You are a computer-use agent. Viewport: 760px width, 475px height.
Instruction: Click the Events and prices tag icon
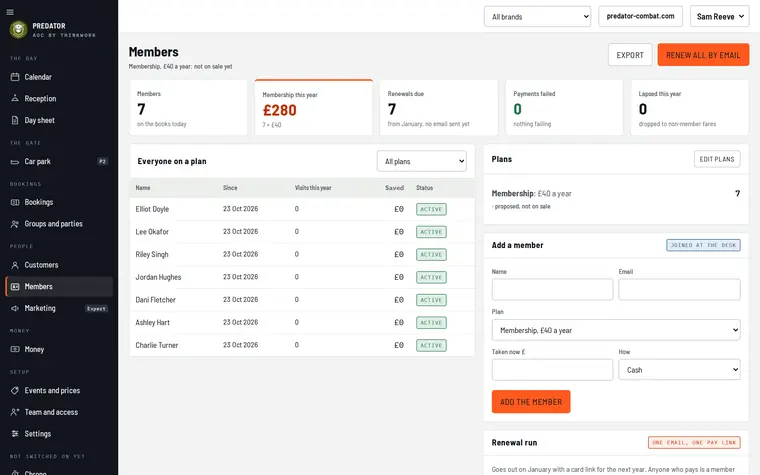[15, 390]
